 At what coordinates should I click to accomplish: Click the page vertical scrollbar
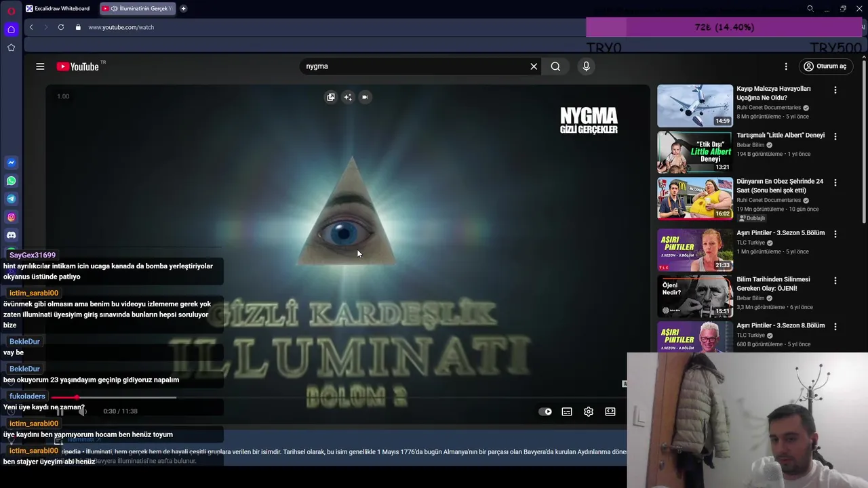point(864,142)
